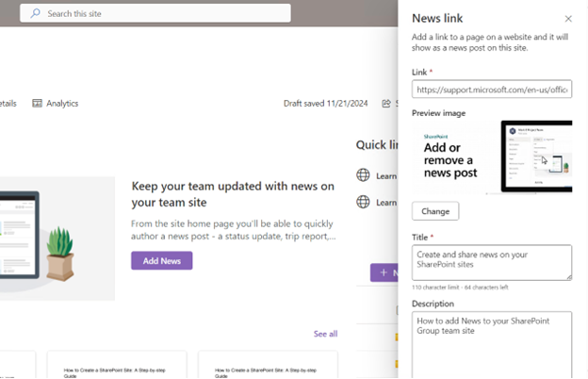Open the See all news link
Image resolution: width=588 pixels, height=379 pixels.
tap(325, 334)
